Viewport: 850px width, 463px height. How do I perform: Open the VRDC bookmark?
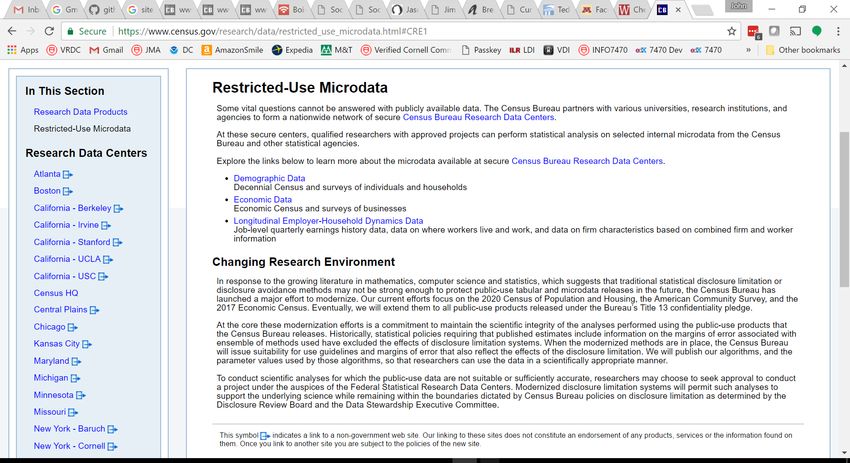(x=64, y=50)
